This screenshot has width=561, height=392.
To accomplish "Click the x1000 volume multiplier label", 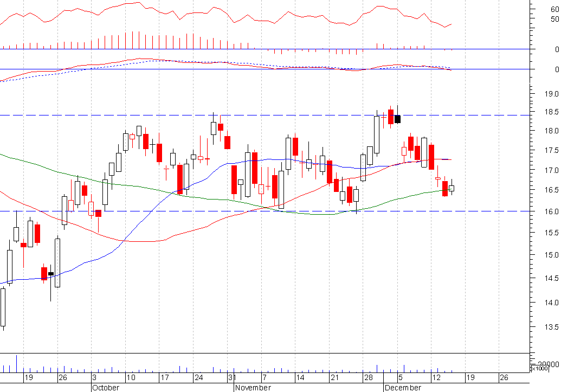I will [x=539, y=368].
